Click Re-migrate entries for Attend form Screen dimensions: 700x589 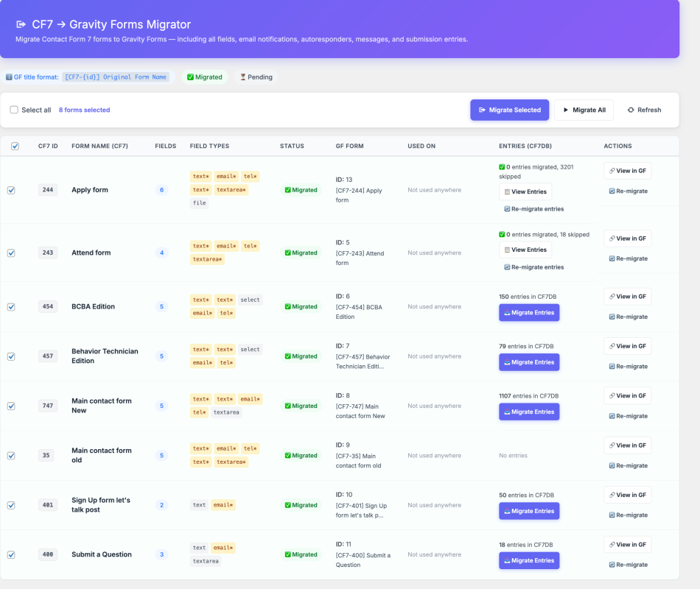pyautogui.click(x=533, y=267)
